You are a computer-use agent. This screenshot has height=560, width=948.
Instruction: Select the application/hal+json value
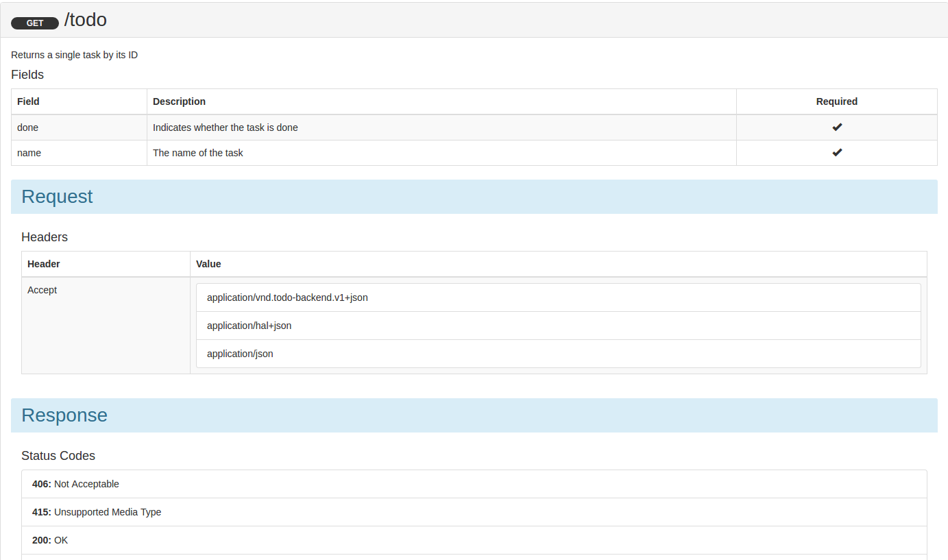[x=558, y=326]
